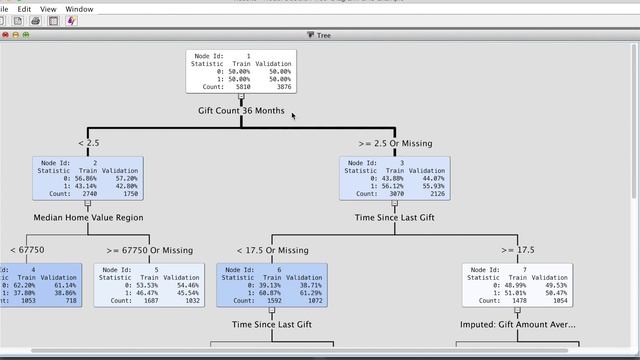Open the Edit menu
This screenshot has width=640, height=360.
pos(24,9)
